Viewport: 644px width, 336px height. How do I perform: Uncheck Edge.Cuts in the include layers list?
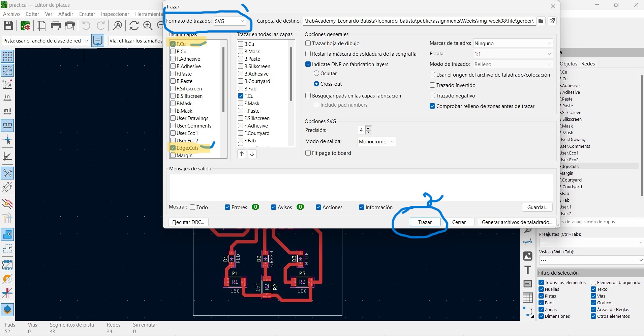173,148
